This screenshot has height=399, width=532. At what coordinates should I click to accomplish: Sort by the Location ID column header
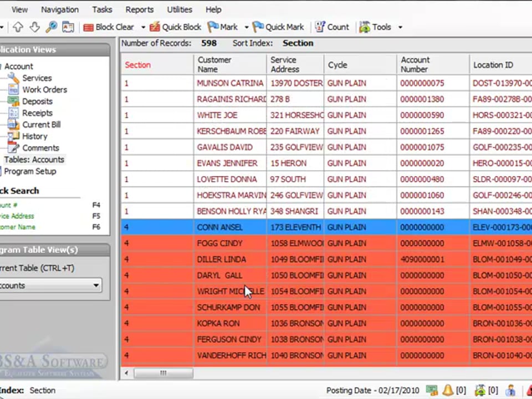point(501,65)
